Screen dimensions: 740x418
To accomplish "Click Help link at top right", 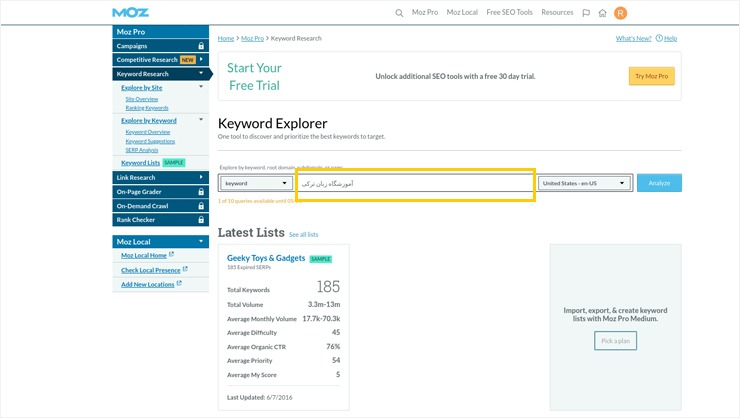I will pos(670,39).
